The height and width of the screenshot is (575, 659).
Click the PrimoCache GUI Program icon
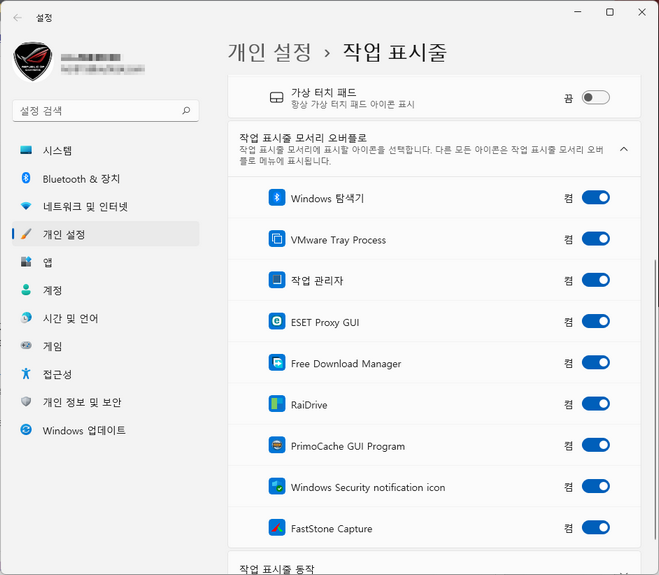(277, 445)
